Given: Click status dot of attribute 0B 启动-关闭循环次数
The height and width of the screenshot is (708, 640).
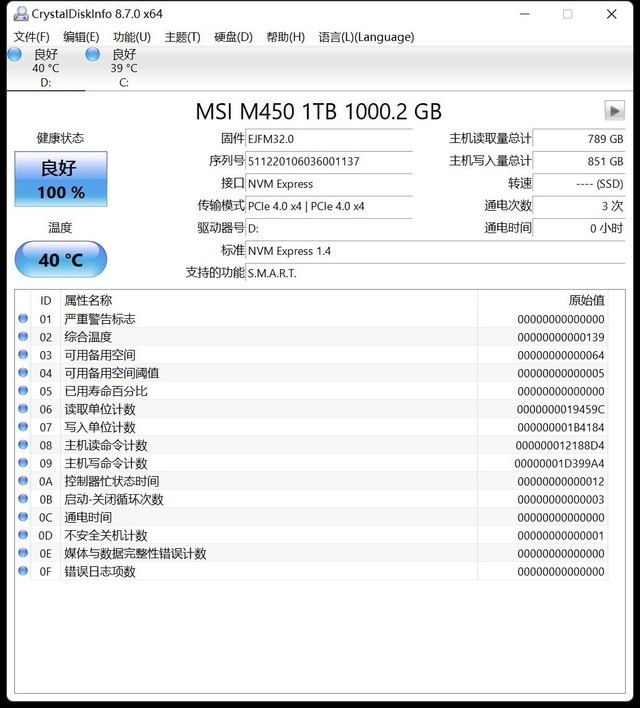Looking at the screenshot, I should [23, 499].
